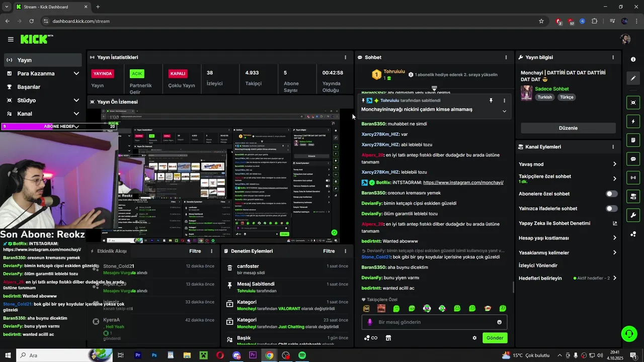644x362 pixels.
Task: Click the Turkish tag
Action: coord(545,97)
